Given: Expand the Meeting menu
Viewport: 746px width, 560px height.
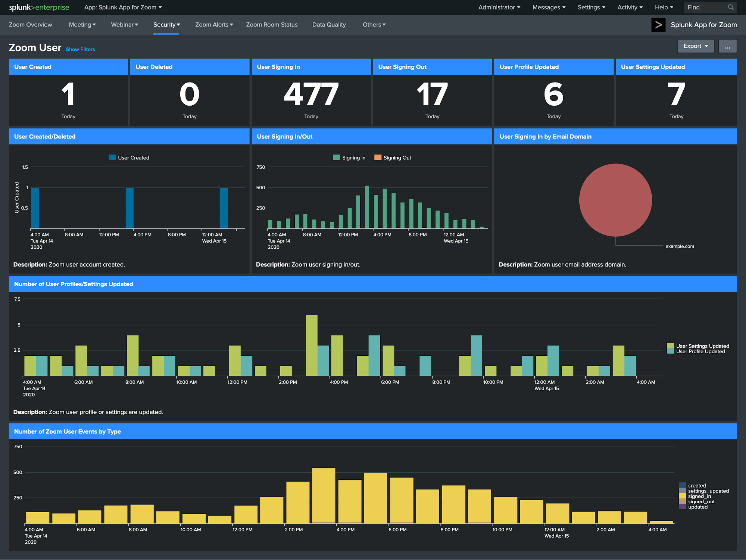Looking at the screenshot, I should pos(82,25).
